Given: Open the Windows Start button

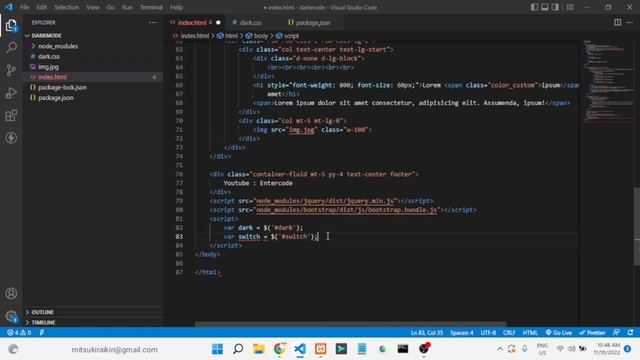Looking at the screenshot, I should coord(217,349).
